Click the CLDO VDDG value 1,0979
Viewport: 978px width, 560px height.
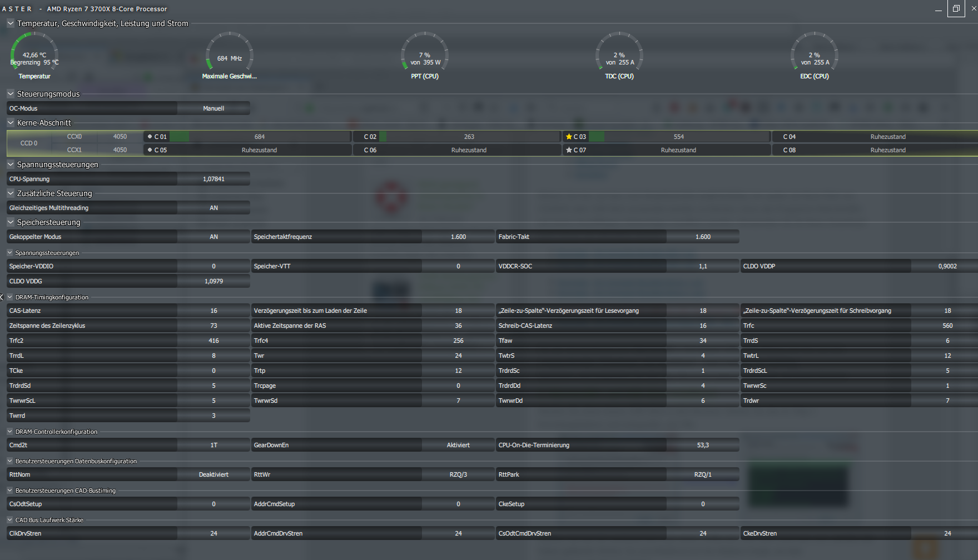(214, 281)
